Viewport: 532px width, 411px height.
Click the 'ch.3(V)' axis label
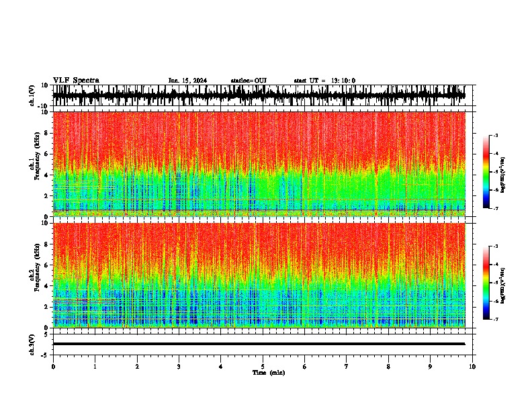coord(32,345)
